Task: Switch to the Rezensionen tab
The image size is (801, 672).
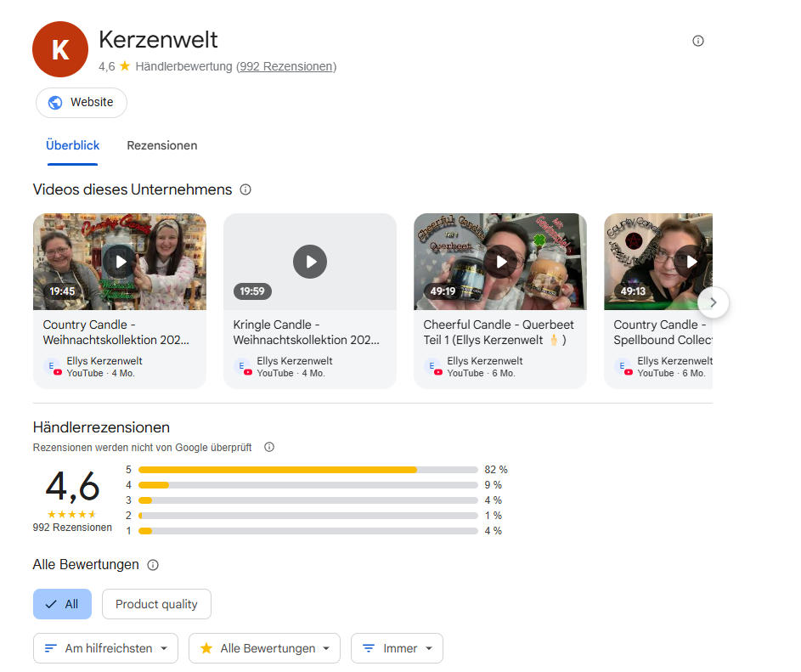Action: (x=162, y=145)
